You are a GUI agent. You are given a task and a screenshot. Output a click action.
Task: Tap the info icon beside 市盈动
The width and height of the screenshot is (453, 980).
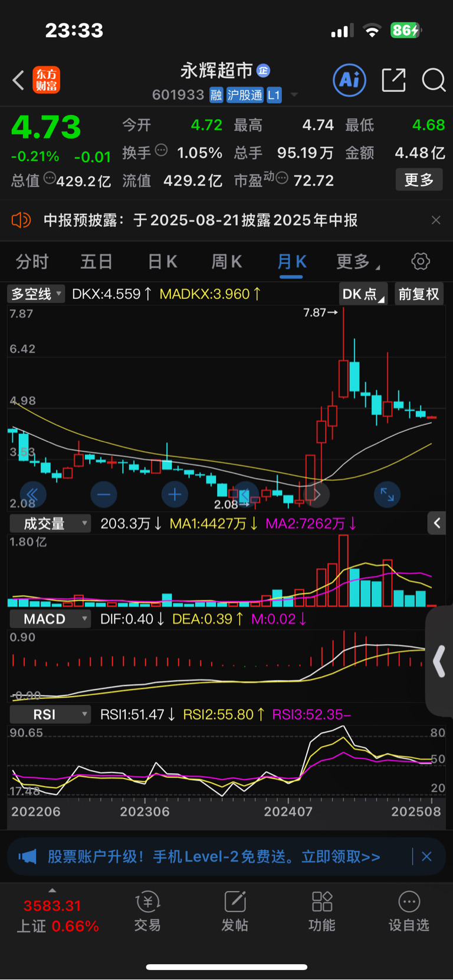click(282, 177)
